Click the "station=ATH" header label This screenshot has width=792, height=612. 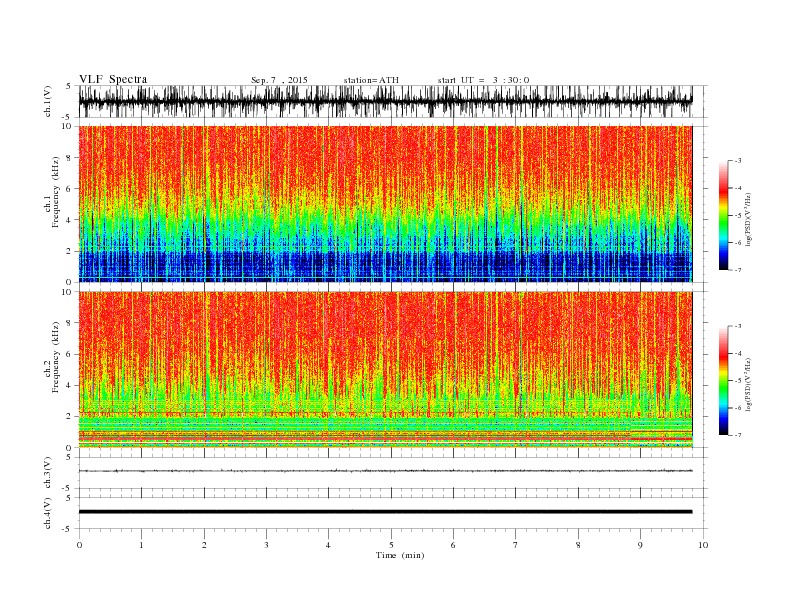[x=371, y=80]
